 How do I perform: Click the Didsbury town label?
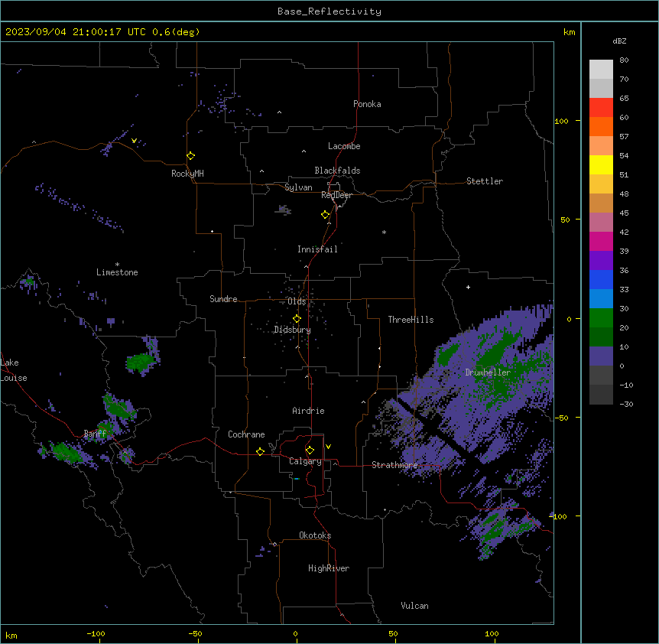(293, 330)
